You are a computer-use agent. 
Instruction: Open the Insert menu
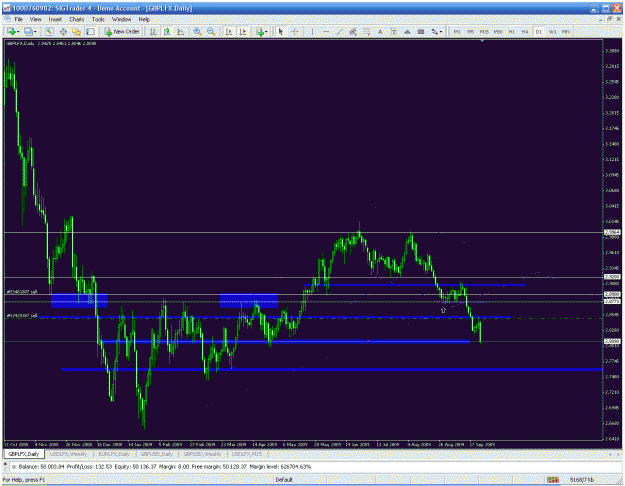pyautogui.click(x=55, y=19)
